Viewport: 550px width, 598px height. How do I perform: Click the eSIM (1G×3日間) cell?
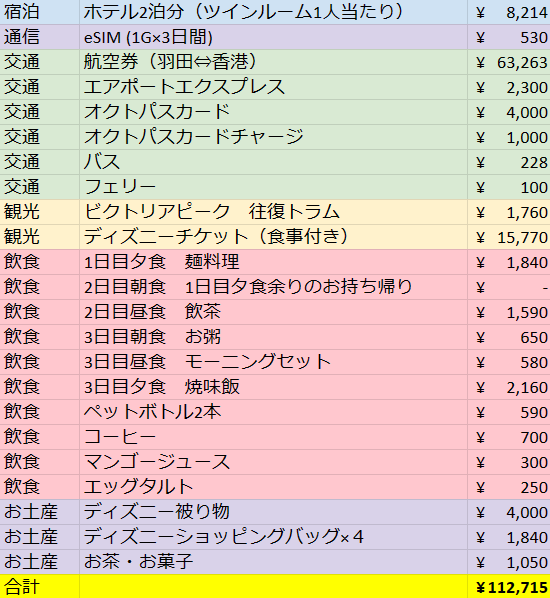pyautogui.click(x=273, y=37)
